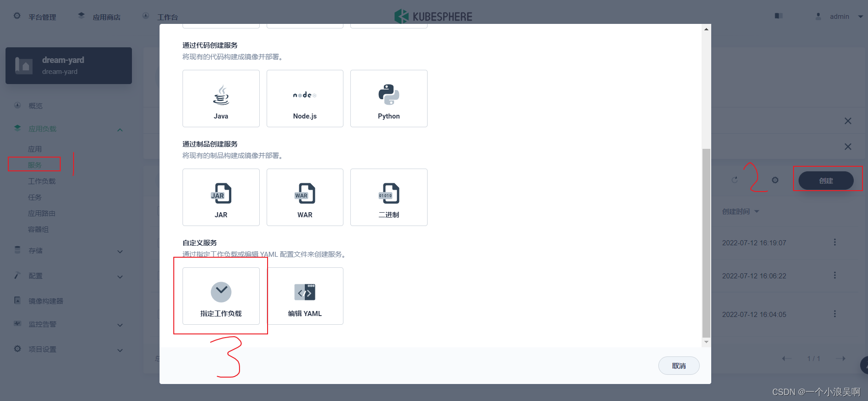Click the 2022-07-12 16:19:07 timestamp
This screenshot has width=868, height=401.
click(x=754, y=243)
